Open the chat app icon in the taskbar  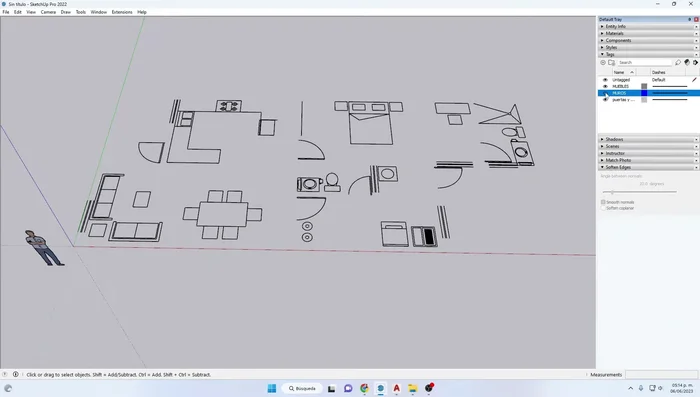348,388
